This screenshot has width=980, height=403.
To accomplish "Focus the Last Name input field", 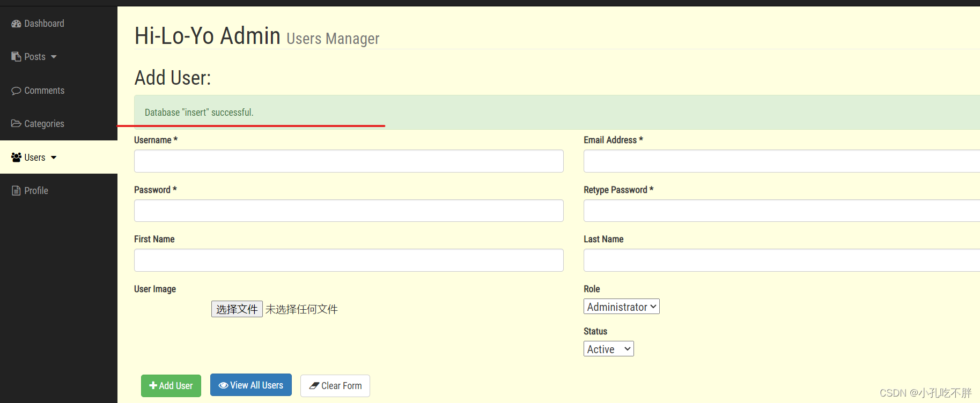I will coord(782,260).
